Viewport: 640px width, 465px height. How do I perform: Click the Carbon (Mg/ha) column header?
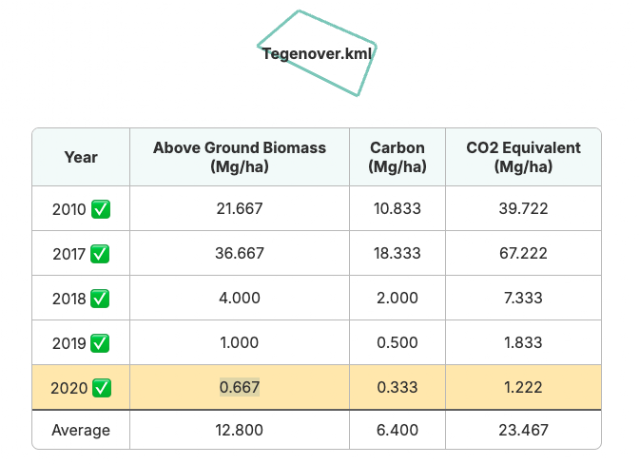click(397, 157)
